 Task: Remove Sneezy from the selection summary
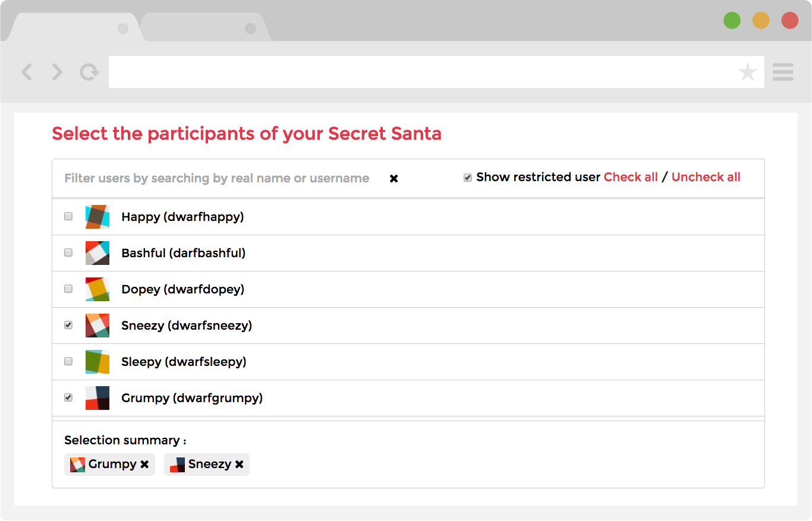click(x=240, y=464)
